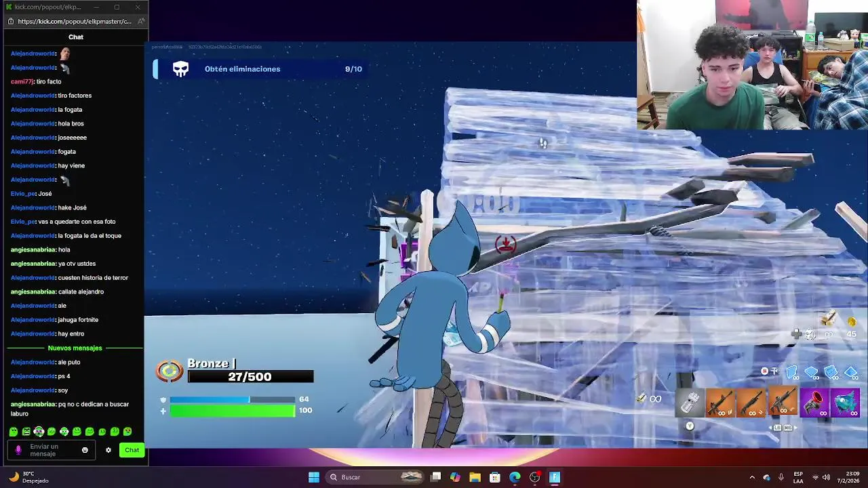Screen dimensions: 868x488
Task: Click the 9/10 eliminations counter
Action: coord(353,69)
